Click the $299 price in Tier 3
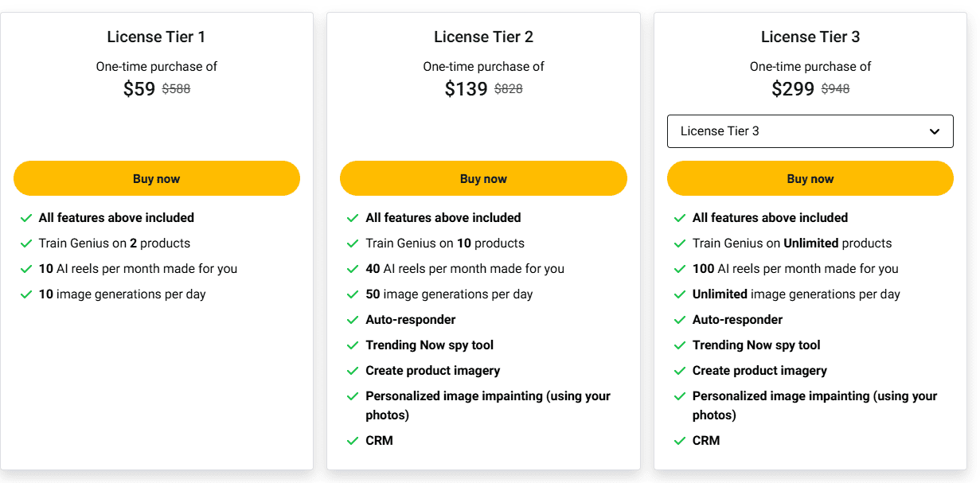This screenshot has width=980, height=483. 793,89
